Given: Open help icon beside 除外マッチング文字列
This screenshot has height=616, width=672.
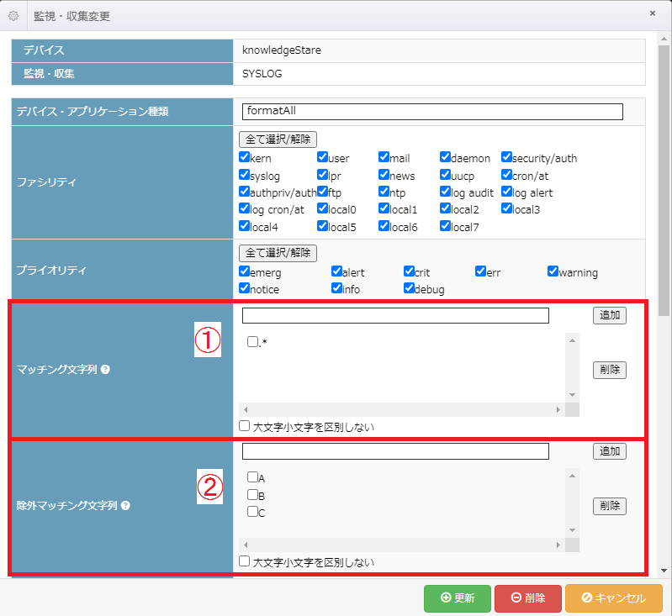Looking at the screenshot, I should point(125,505).
